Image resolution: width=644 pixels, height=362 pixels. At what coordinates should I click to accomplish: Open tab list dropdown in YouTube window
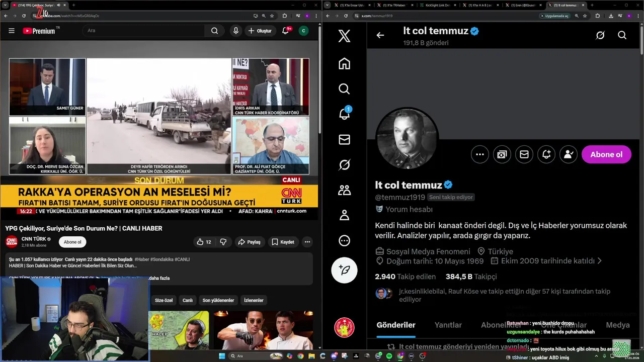point(6,5)
